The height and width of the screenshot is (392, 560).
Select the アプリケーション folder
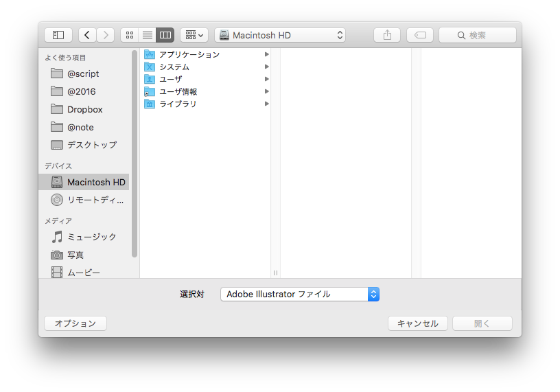tap(205, 54)
